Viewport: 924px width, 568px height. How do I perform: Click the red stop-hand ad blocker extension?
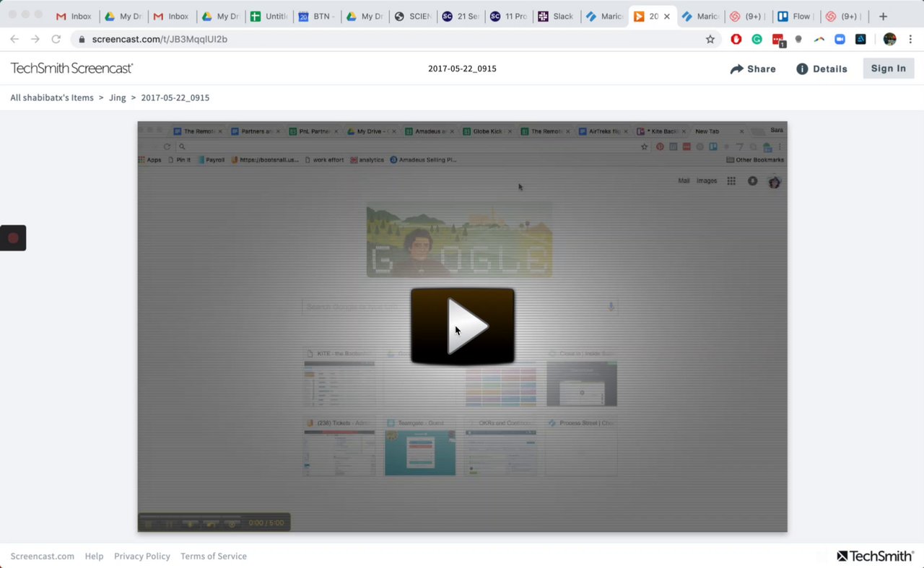(x=736, y=39)
